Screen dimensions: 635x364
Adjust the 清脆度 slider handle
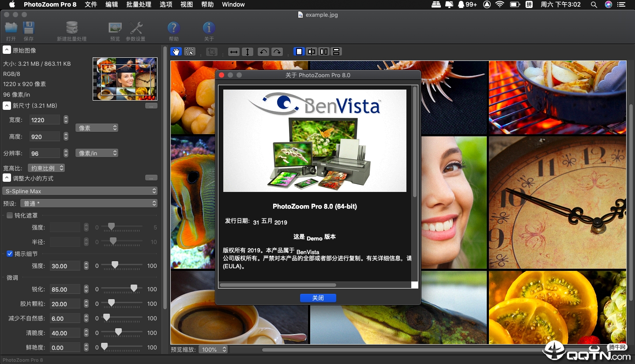point(118,332)
